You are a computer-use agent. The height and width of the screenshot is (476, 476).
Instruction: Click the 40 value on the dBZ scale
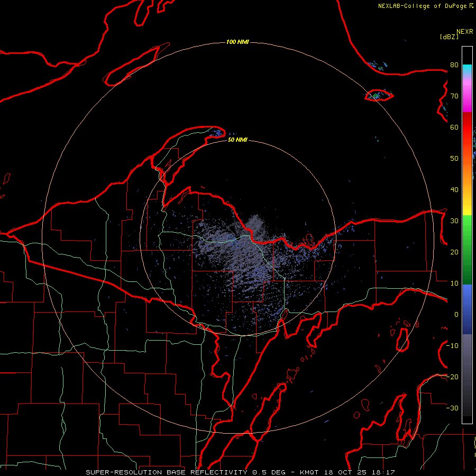(x=454, y=190)
